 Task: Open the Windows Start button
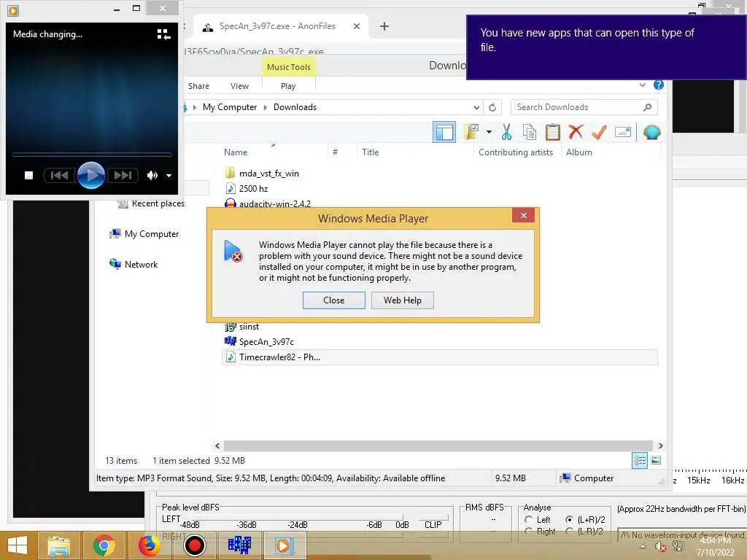(18, 545)
